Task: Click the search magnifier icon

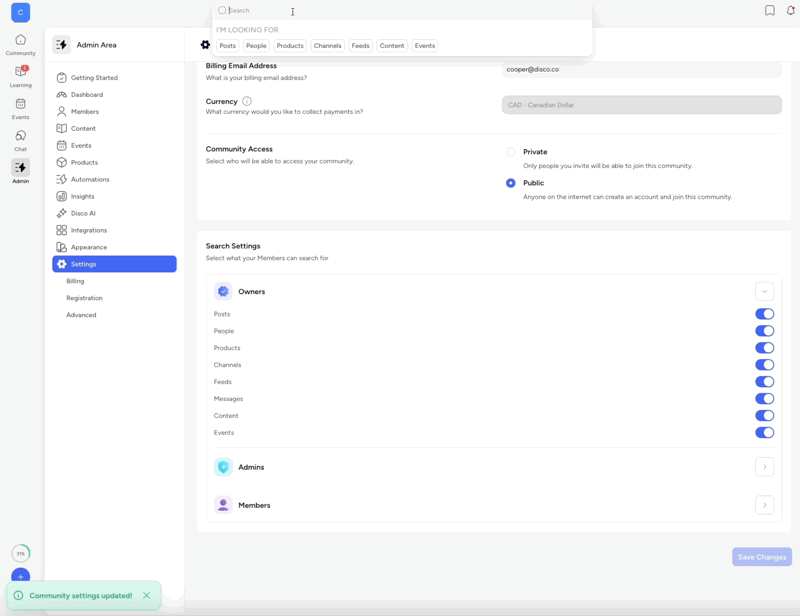Action: coord(222,10)
